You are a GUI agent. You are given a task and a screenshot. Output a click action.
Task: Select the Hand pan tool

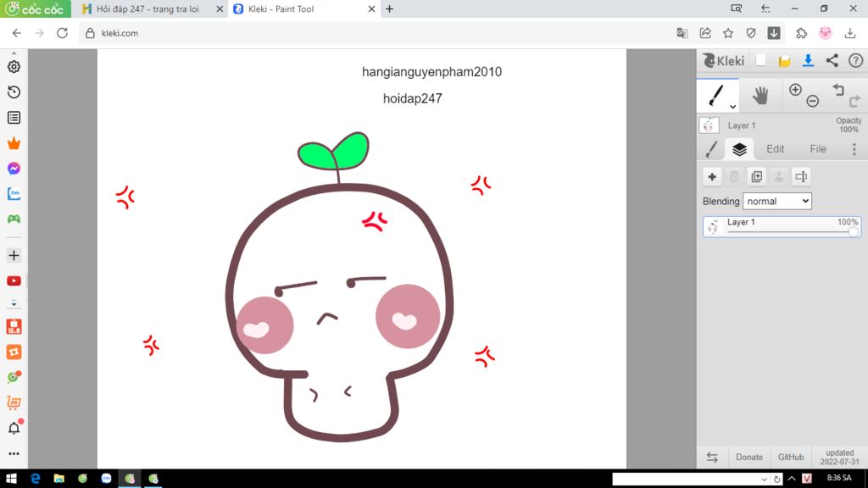click(760, 95)
